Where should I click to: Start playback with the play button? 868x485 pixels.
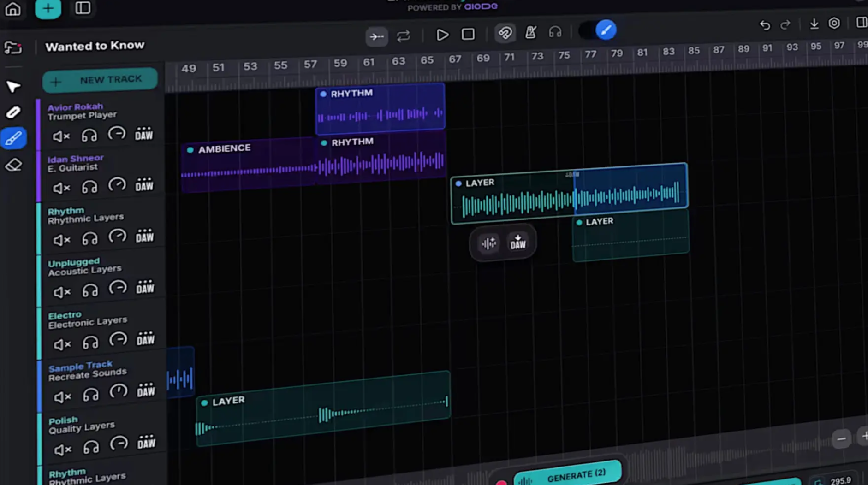click(x=442, y=35)
